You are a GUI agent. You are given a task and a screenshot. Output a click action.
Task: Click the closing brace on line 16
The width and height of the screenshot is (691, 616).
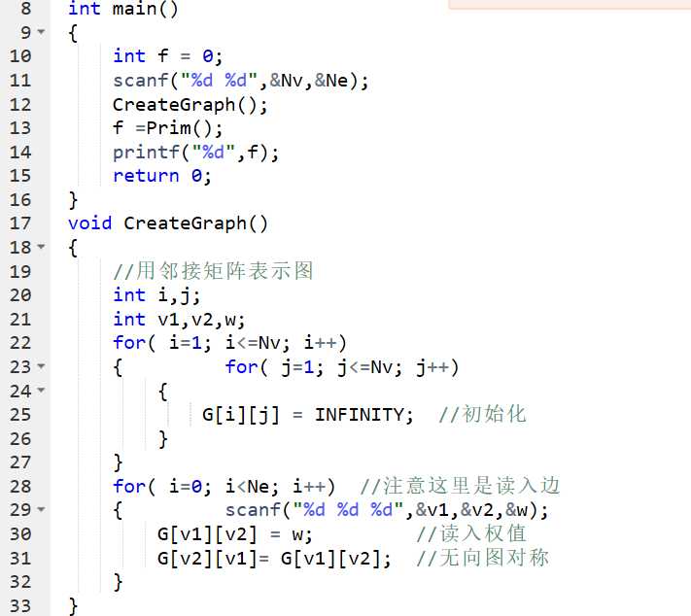pos(73,199)
